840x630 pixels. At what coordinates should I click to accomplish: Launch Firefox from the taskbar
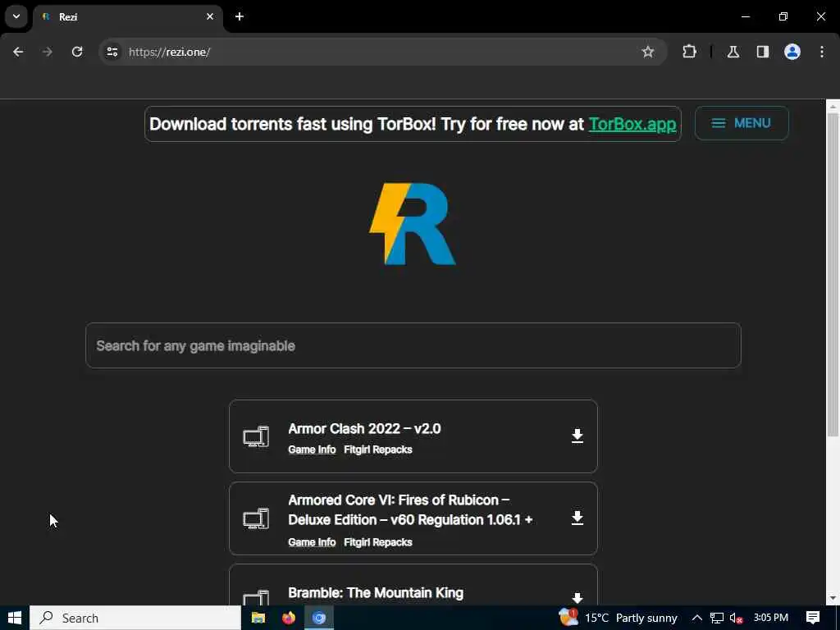(288, 619)
